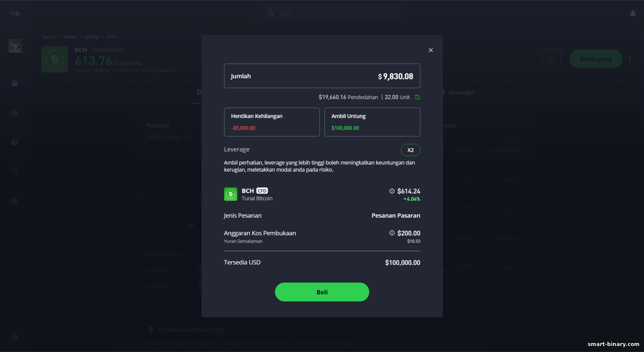The height and width of the screenshot is (352, 644).
Task: Click the green BCH coin icon
Action: tap(231, 194)
